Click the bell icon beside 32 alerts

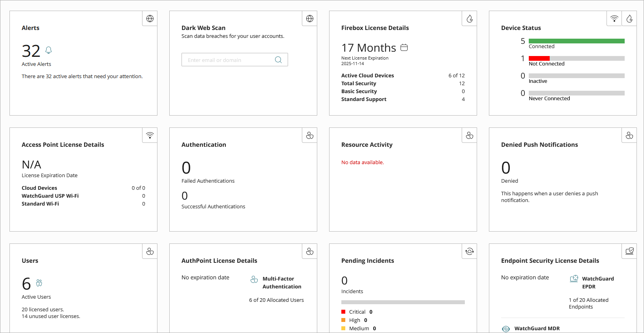click(49, 50)
